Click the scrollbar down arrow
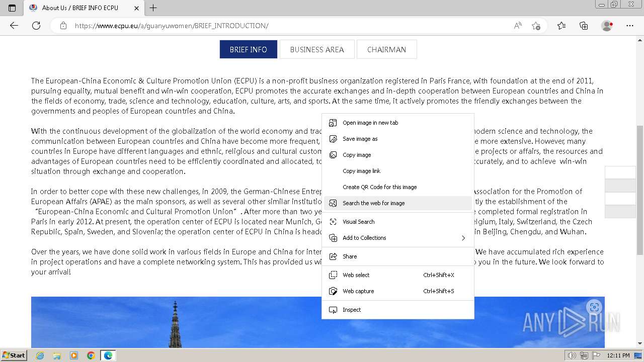The width and height of the screenshot is (644, 362). [x=639, y=343]
